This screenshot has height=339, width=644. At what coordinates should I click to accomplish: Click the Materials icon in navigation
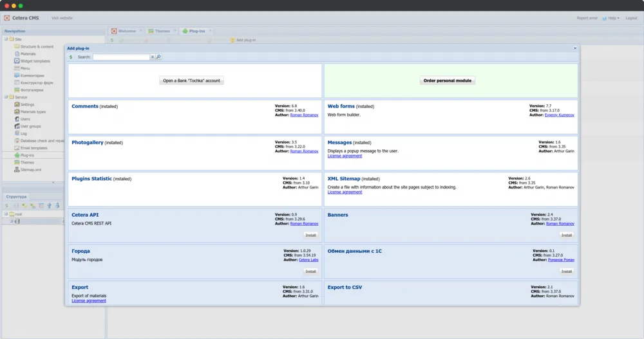pyautogui.click(x=17, y=54)
